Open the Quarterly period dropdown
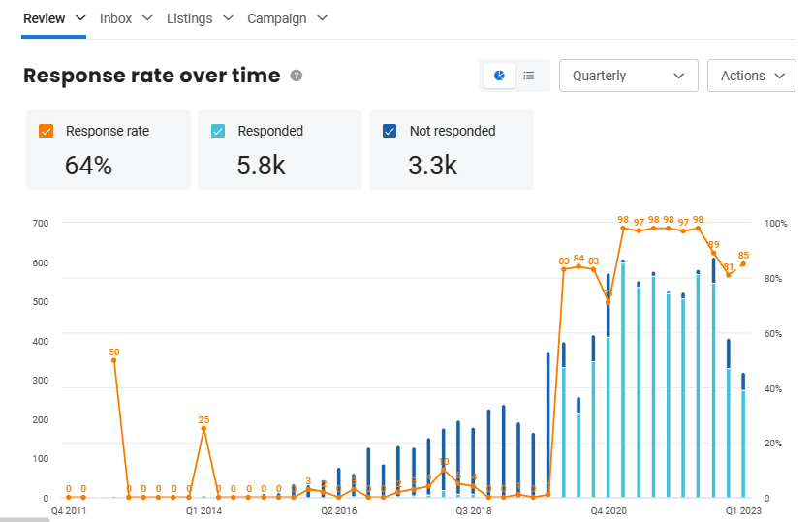 [629, 76]
